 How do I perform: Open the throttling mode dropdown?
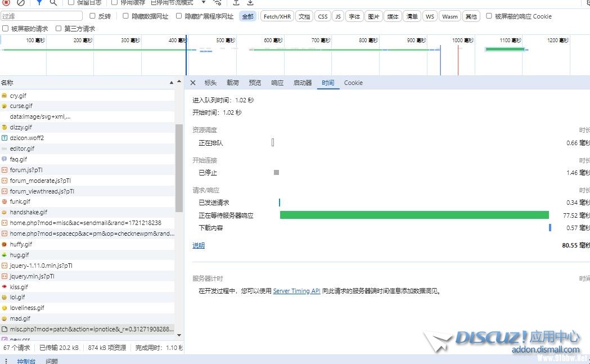(203, 2)
